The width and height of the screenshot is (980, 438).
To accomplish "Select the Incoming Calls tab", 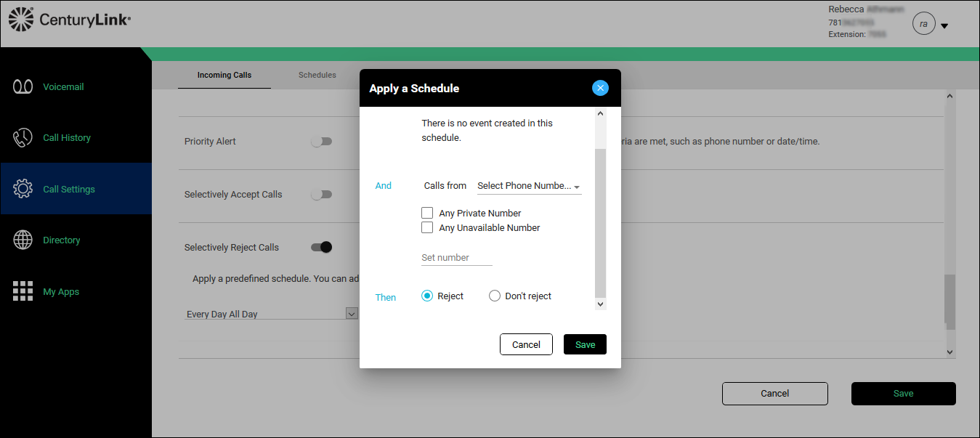I will click(x=224, y=75).
